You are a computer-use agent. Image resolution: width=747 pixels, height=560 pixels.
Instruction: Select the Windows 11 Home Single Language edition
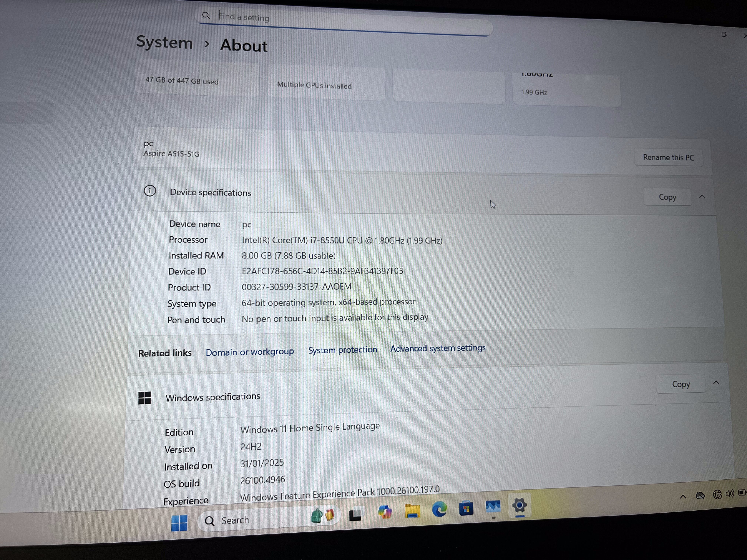(x=310, y=428)
